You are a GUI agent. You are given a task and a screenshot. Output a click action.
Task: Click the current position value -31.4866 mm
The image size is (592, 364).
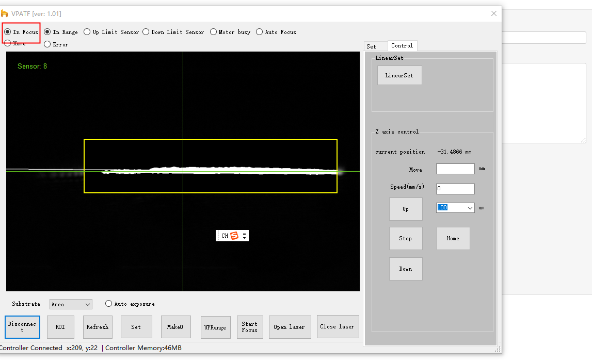coord(455,152)
